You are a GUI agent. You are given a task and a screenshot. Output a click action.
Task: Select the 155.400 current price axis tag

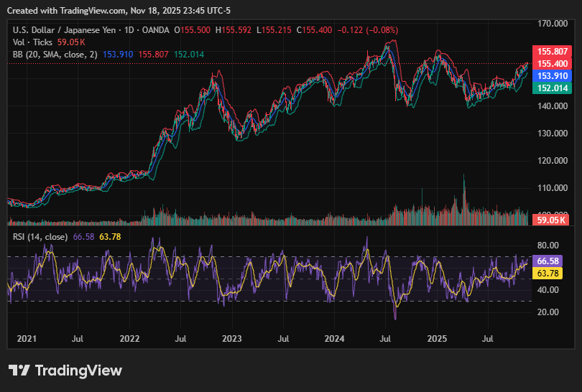(x=553, y=64)
